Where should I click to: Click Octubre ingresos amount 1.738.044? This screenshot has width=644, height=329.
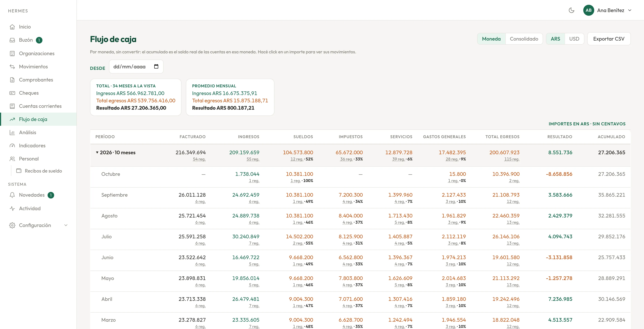(247, 174)
